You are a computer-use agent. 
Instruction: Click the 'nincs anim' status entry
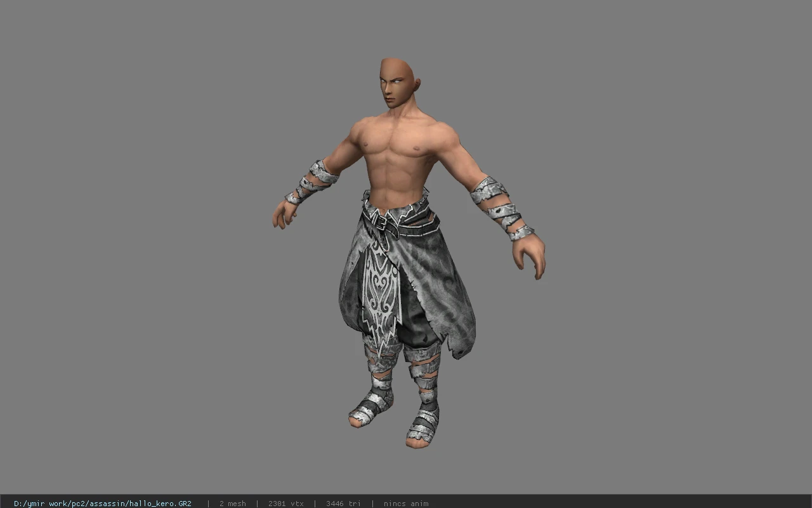coord(406,504)
